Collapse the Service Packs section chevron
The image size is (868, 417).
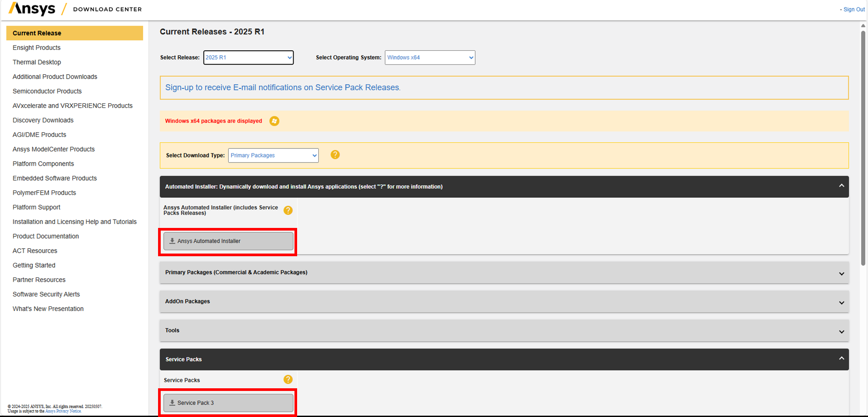click(841, 359)
